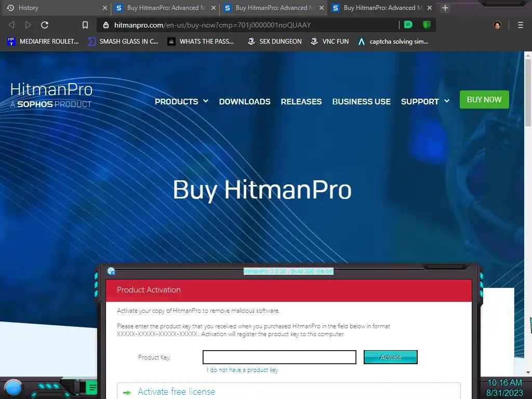532x399 pixels.
Task: Click the Activate button
Action: 391,357
